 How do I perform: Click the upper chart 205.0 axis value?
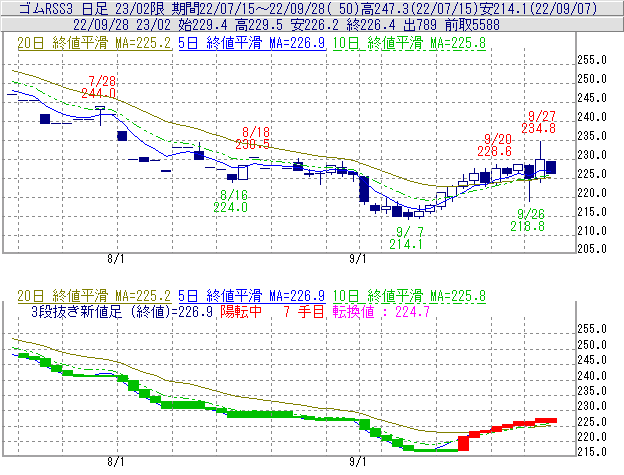592,249
